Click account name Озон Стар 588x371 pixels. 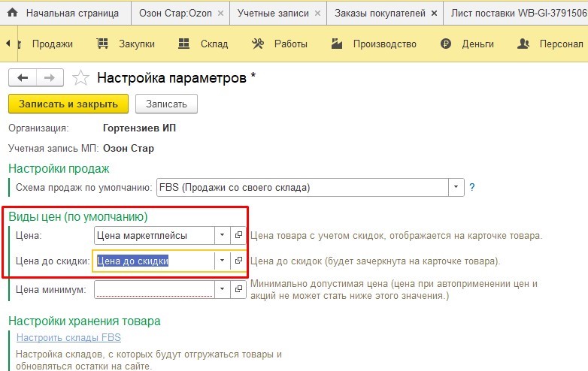(129, 148)
